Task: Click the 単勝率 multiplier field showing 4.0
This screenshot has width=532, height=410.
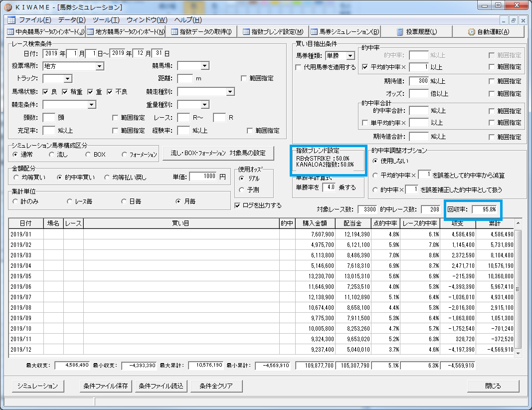Action: pos(329,188)
